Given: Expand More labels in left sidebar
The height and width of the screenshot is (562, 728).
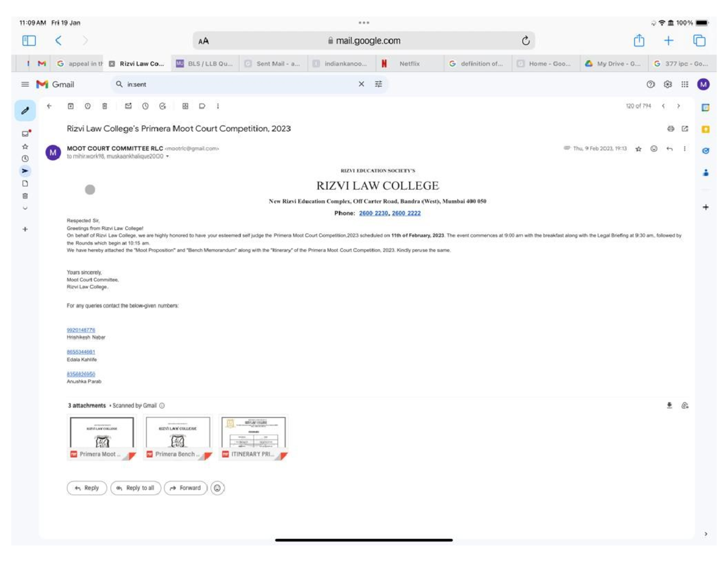Looking at the screenshot, I should point(25,208).
